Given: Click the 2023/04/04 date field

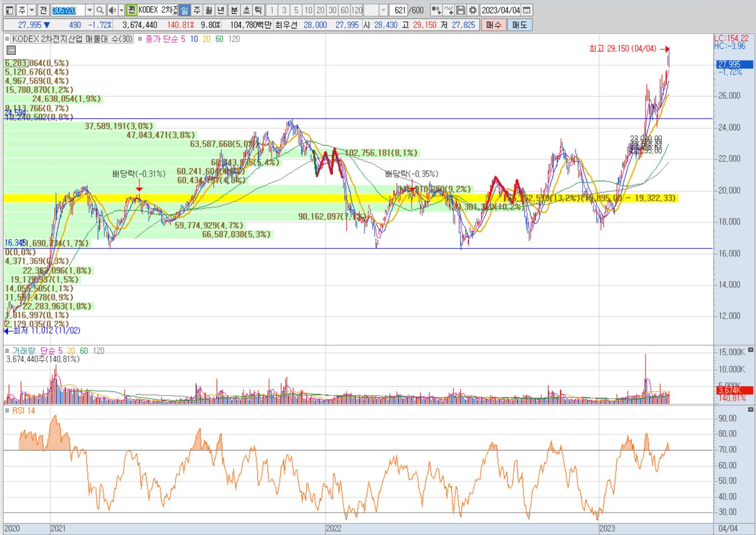Looking at the screenshot, I should pyautogui.click(x=501, y=10).
